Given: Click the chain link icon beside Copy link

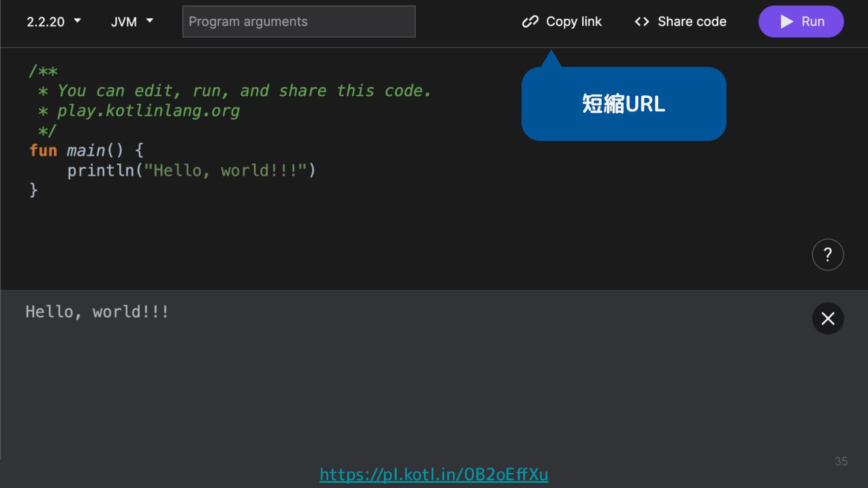Looking at the screenshot, I should (530, 22).
